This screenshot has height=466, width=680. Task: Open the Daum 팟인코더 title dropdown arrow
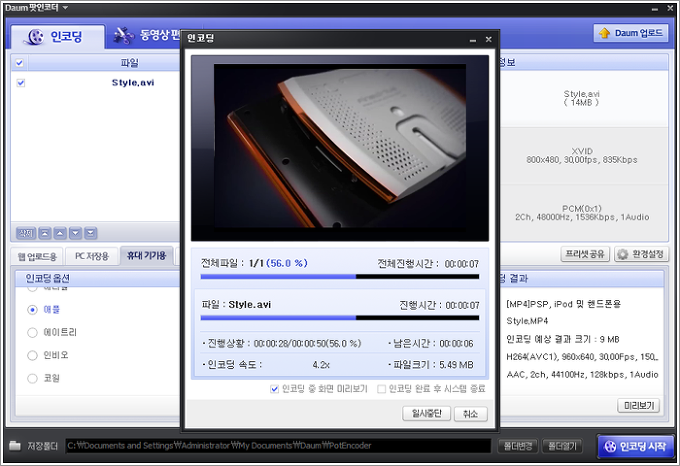tap(65, 7)
